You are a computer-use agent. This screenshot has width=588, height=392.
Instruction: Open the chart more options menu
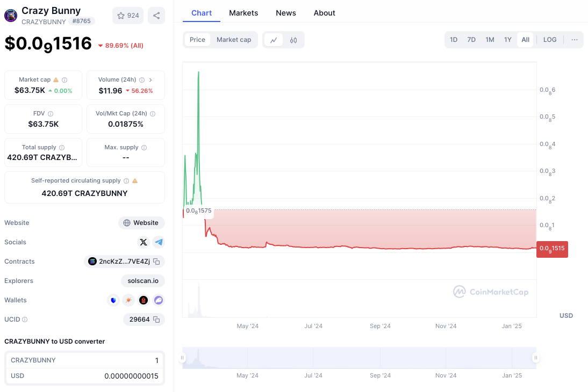click(x=575, y=40)
